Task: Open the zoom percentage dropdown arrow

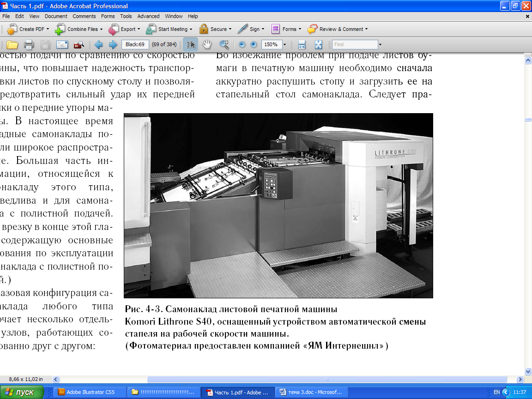Action: pyautogui.click(x=284, y=44)
